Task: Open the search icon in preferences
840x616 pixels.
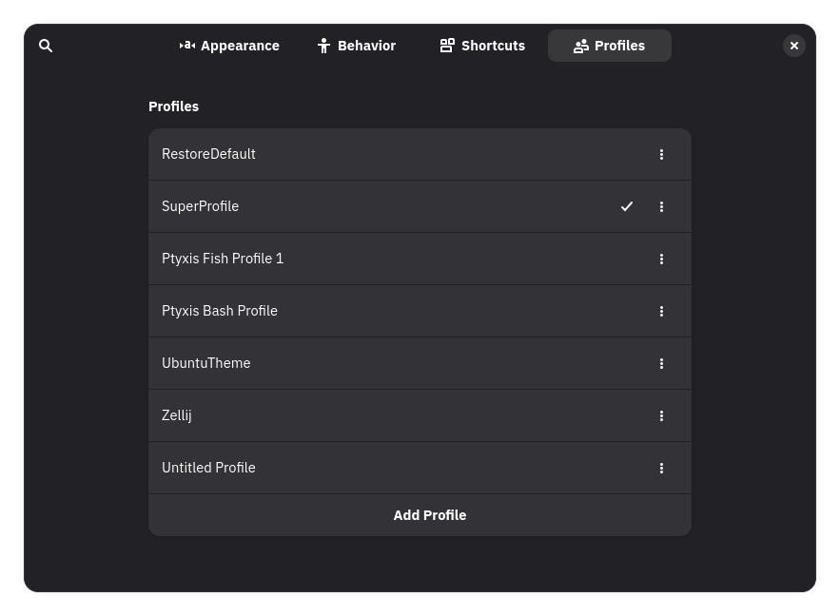Action: (x=46, y=46)
